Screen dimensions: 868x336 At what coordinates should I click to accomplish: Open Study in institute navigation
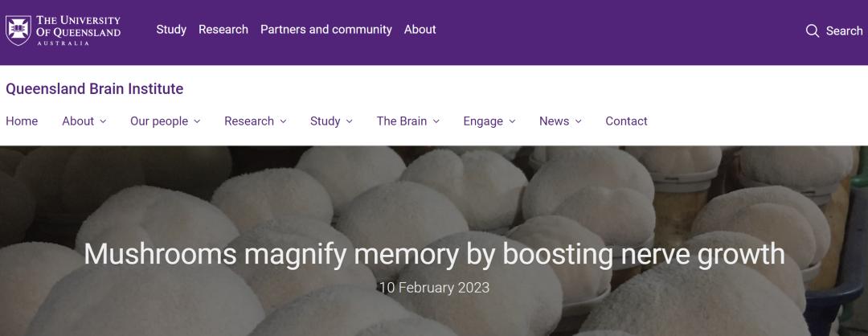[325, 121]
